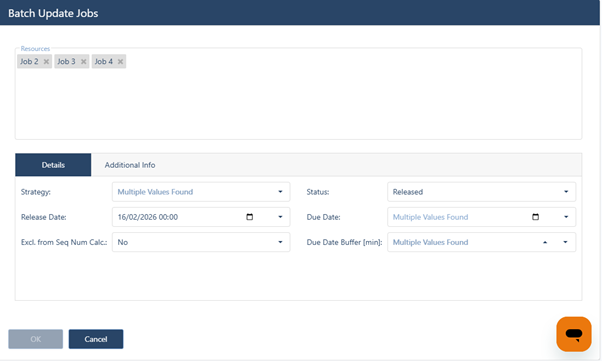Open the Due Date Buffer dropdown arrow
Screen dimensions: 602x361
565,242
